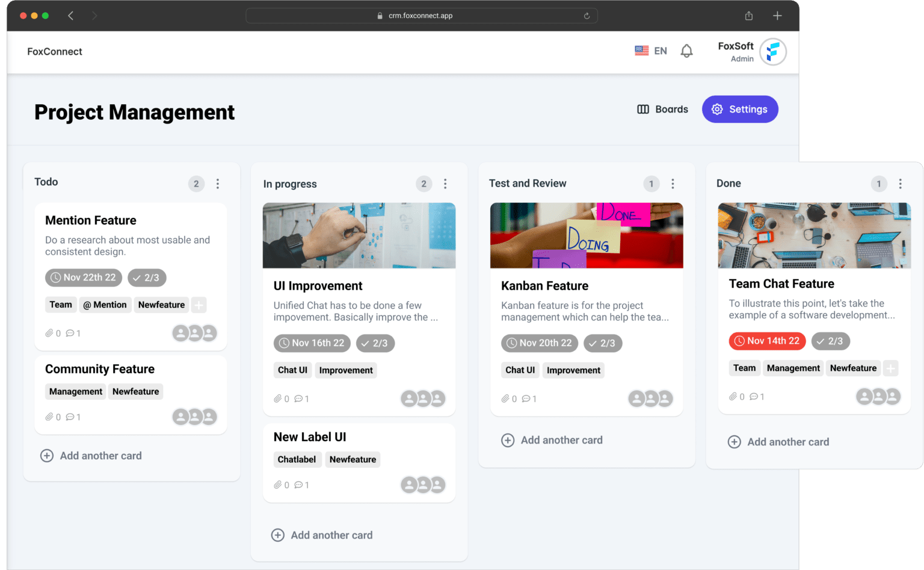Select the Chat UI label on UI Improvement
The image size is (924, 570).
[x=292, y=370]
